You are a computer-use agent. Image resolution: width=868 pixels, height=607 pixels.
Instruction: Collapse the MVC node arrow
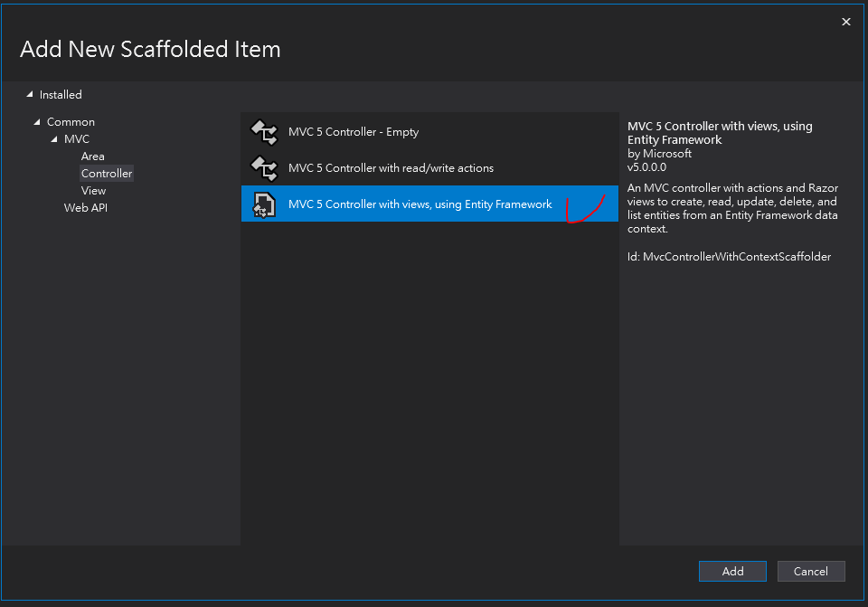(x=54, y=139)
